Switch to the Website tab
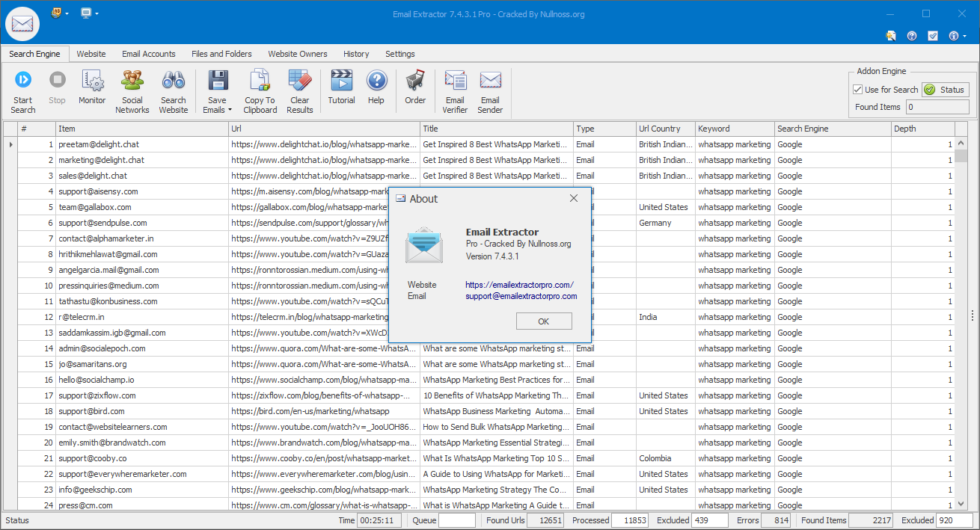 91,54
